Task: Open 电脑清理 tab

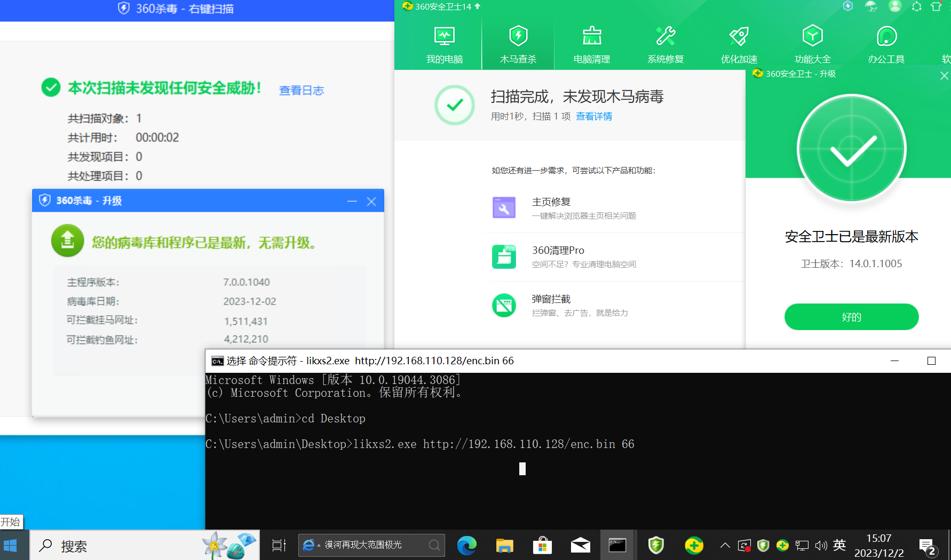Action: [591, 45]
